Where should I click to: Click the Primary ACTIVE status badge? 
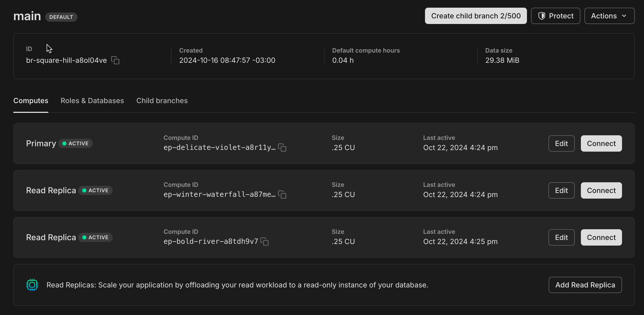(x=76, y=143)
